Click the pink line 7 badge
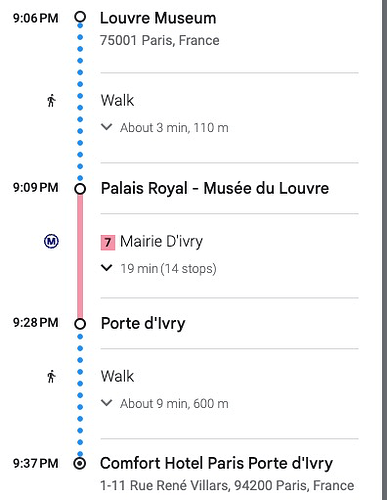Image resolution: width=387 pixels, height=500 pixels. (108, 242)
